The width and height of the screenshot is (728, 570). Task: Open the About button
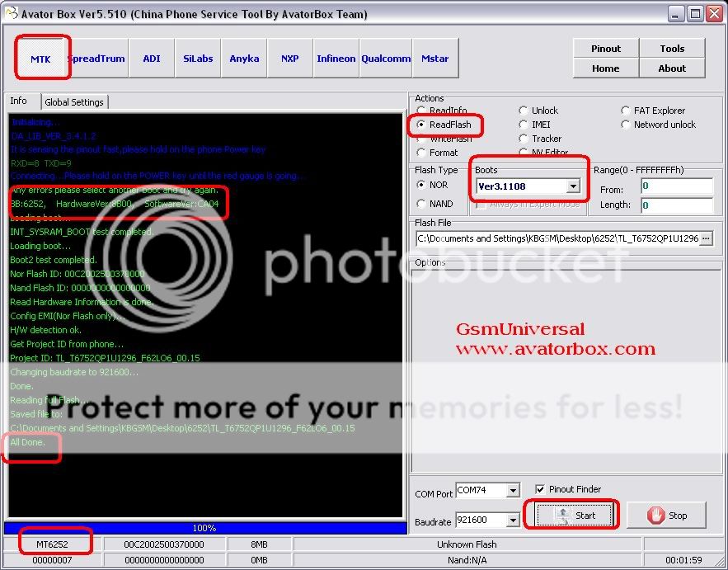tap(672, 68)
